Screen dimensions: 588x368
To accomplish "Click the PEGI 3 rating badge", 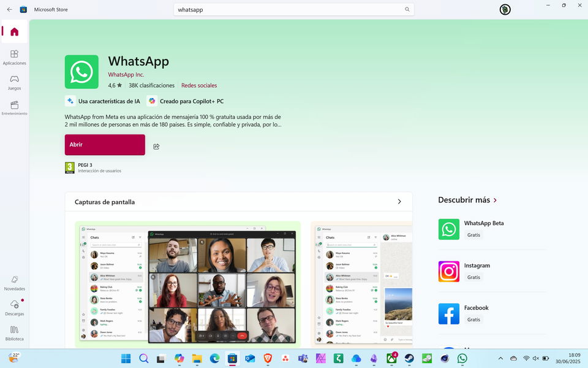I will 70,167.
